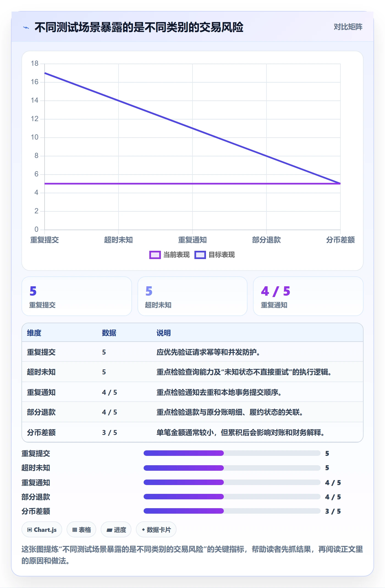Click the 部分退款 progress bar
This screenshot has width=385, height=588.
point(232,497)
